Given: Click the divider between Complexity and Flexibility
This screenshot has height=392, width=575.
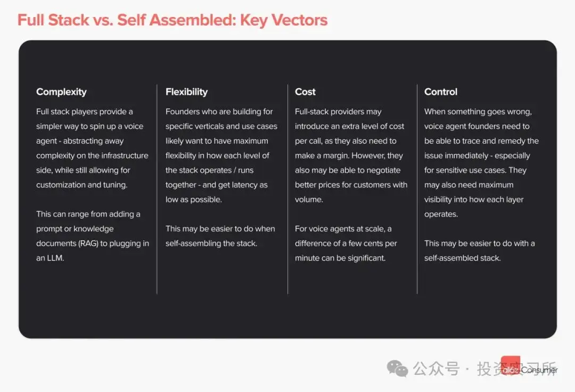Looking at the screenshot, I should tap(157, 189).
